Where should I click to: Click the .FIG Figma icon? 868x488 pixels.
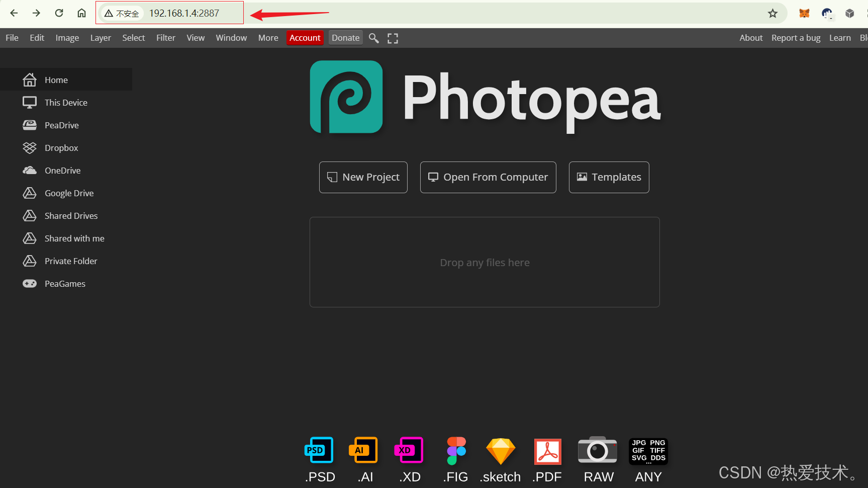click(456, 451)
